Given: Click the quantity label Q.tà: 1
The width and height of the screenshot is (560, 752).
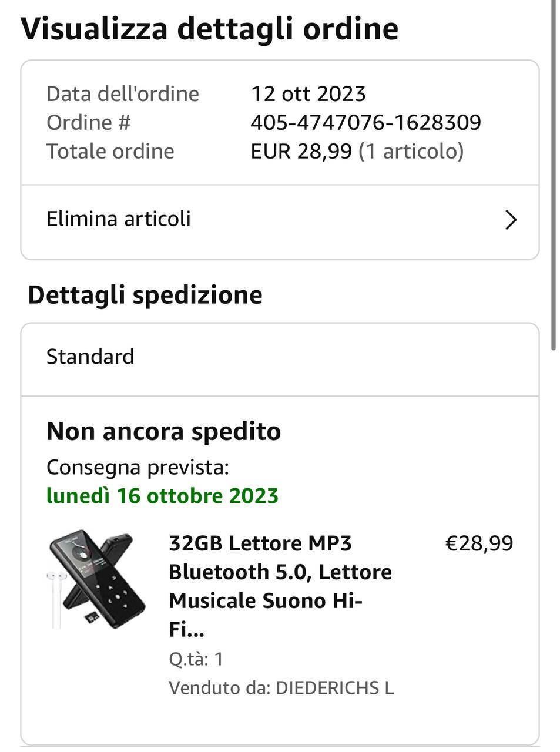Looking at the screenshot, I should 196,659.
